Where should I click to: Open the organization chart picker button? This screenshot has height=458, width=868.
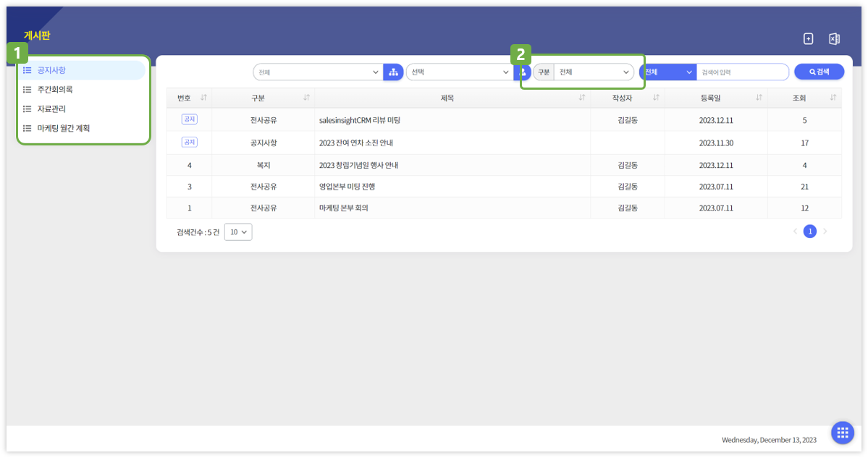(393, 72)
